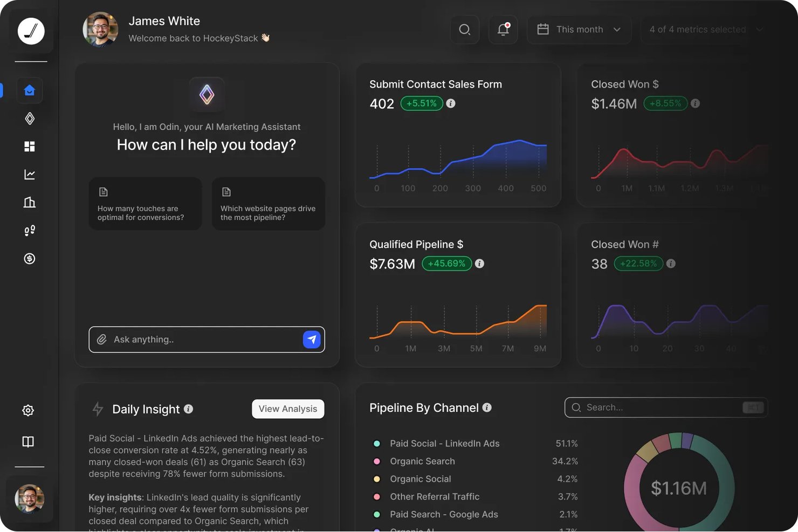Click the +45.69% change badge
The width and height of the screenshot is (798, 532).
[447, 264]
